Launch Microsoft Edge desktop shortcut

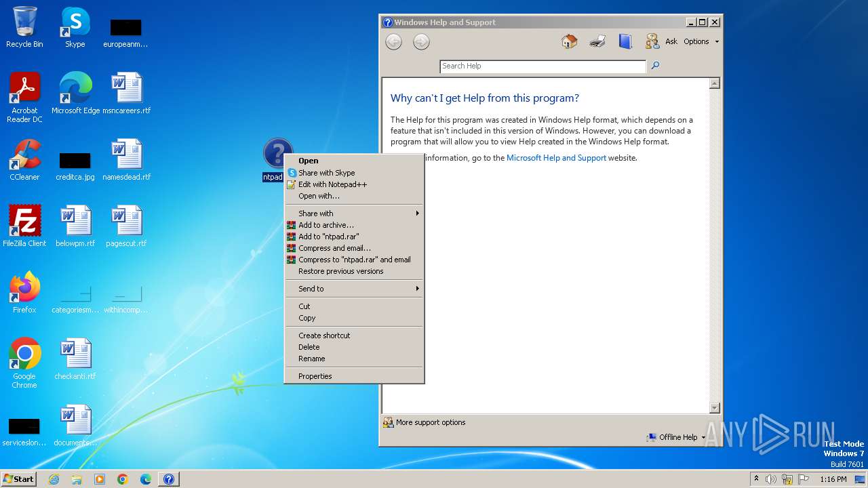[75, 94]
